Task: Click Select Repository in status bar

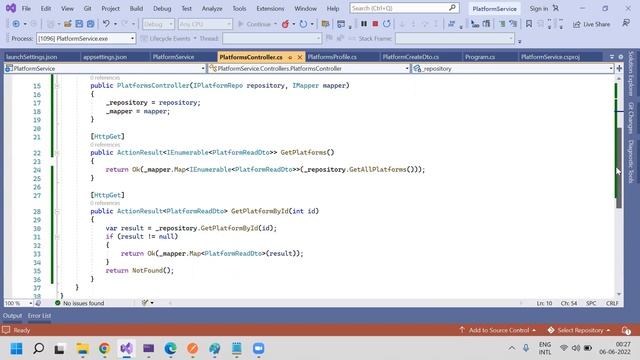Action: click(x=579, y=330)
